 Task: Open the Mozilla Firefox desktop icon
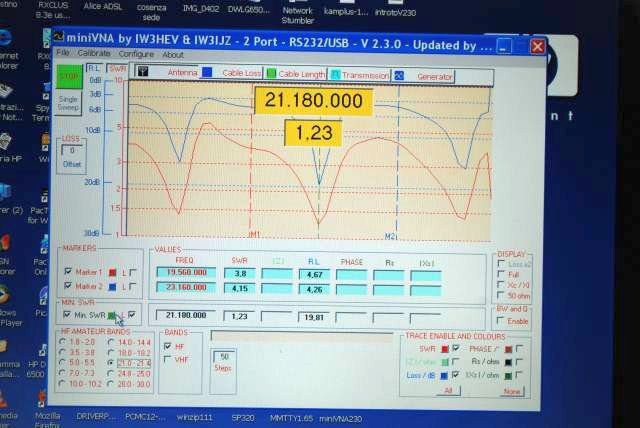click(x=46, y=408)
